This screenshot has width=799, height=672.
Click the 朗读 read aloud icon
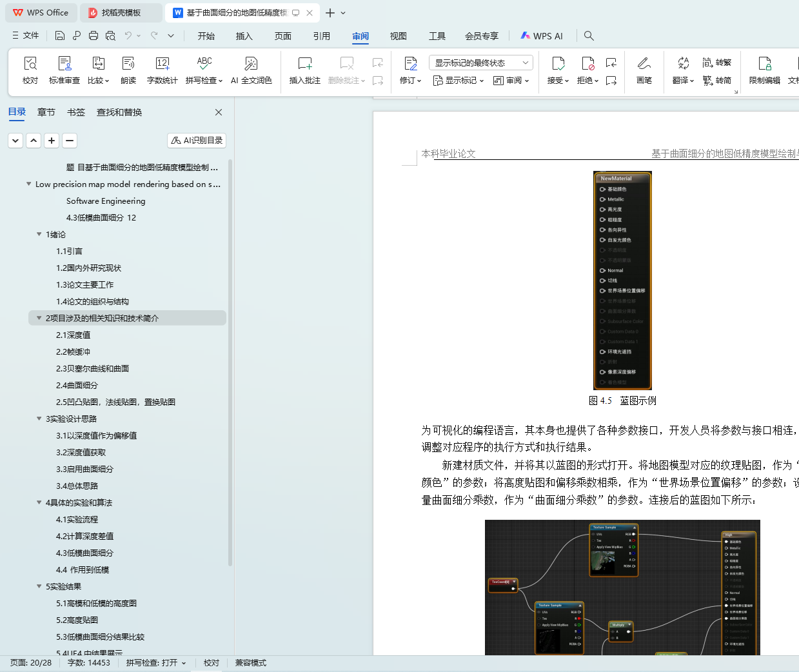[x=128, y=70]
